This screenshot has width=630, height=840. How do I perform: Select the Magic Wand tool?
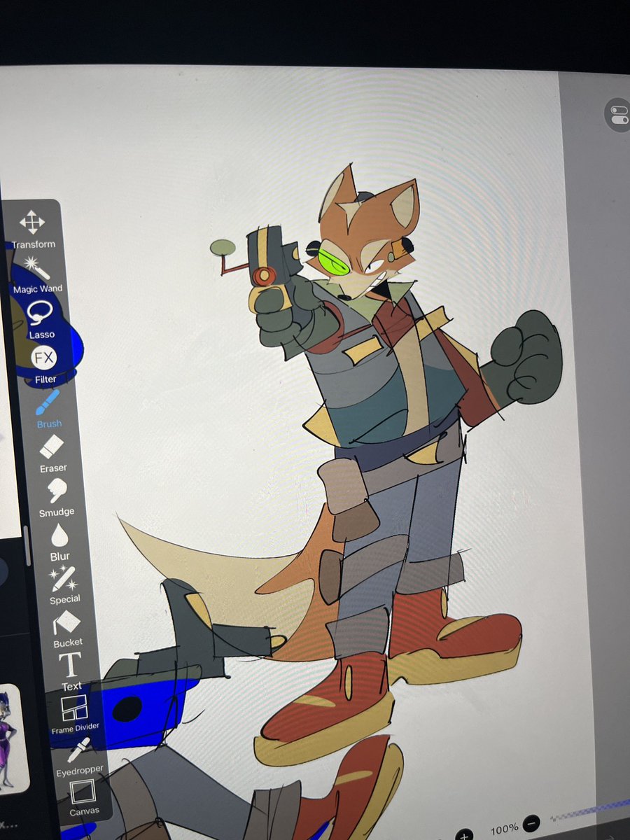(36, 274)
